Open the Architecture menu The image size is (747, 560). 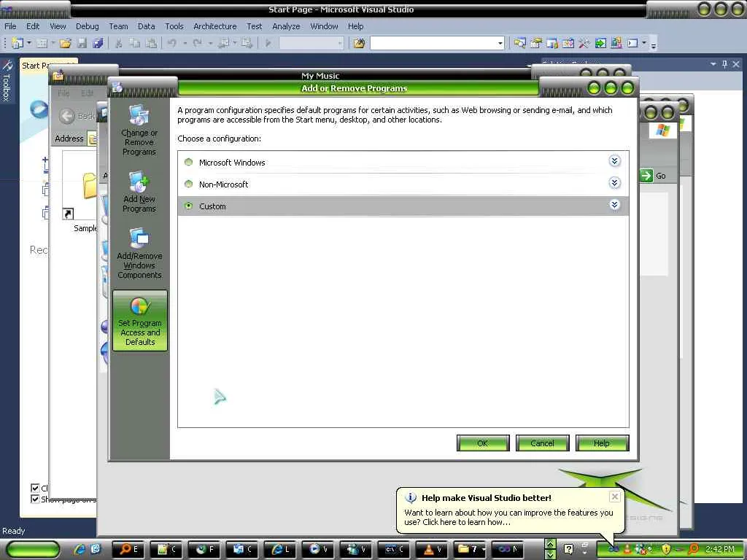point(215,26)
